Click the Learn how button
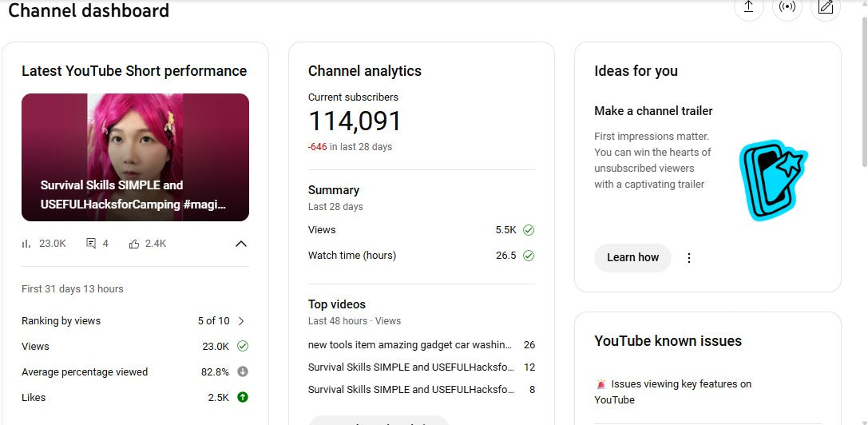Screen dimensions: 868x425 632,257
